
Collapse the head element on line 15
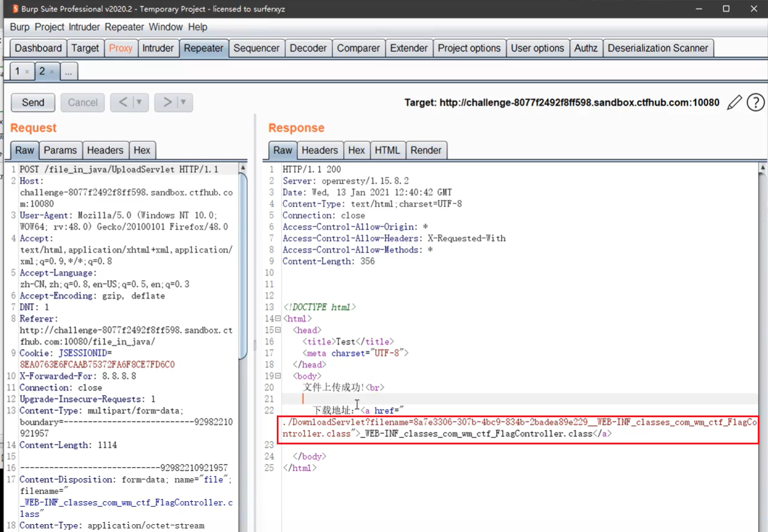(278, 330)
